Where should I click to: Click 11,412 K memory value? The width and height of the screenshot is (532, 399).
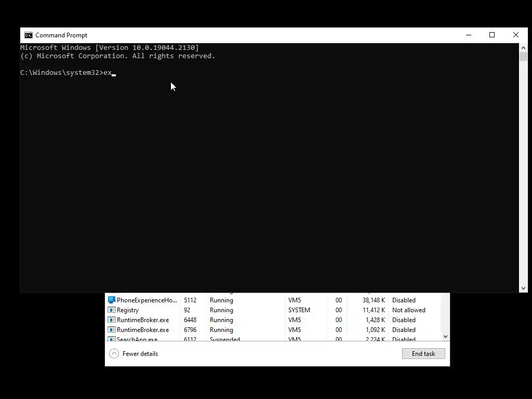[374, 310]
